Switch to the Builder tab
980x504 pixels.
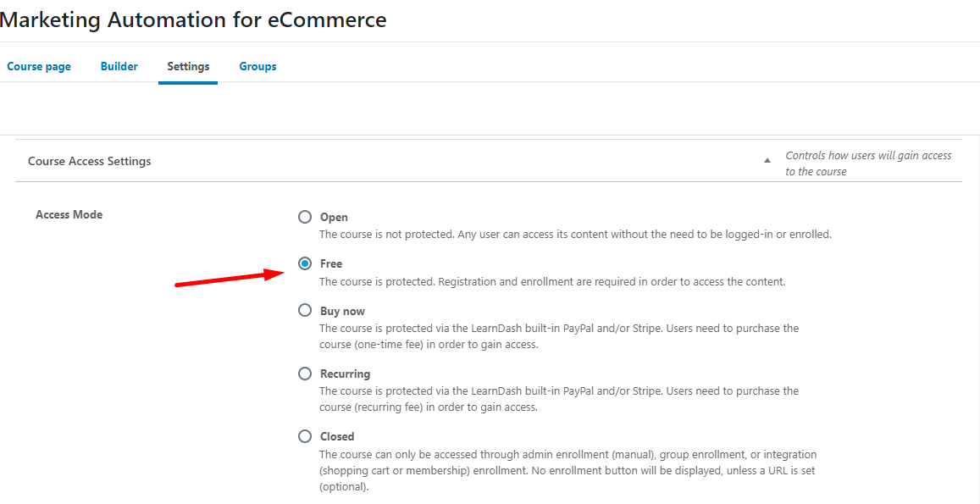coord(119,66)
